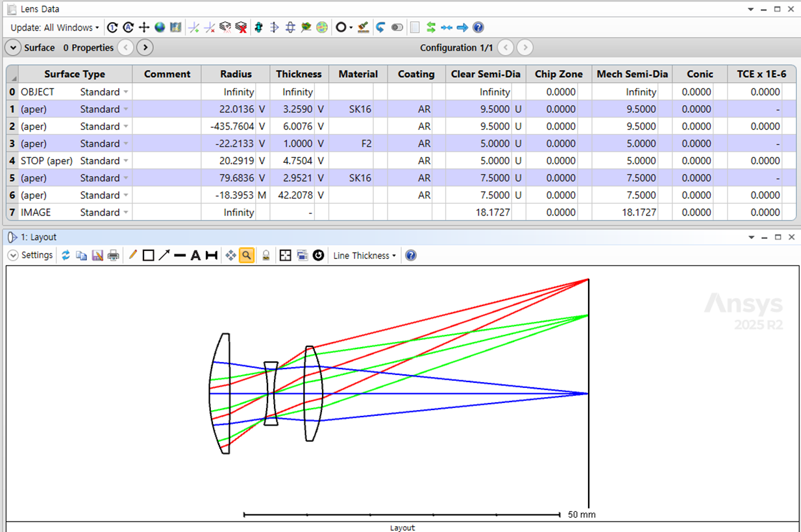Screen dimensions: 801x532
Task: Click the Lens Data help icon
Action: [x=478, y=27]
